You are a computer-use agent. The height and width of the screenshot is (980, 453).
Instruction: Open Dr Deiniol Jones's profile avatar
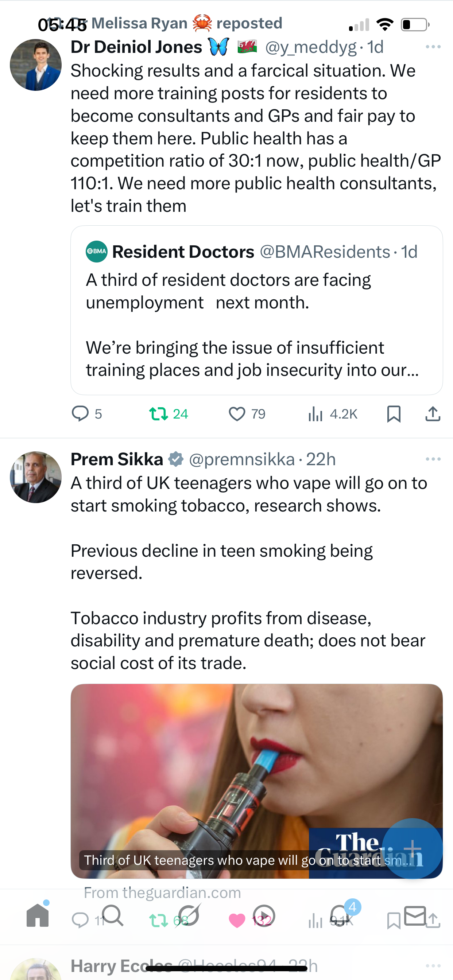click(36, 65)
